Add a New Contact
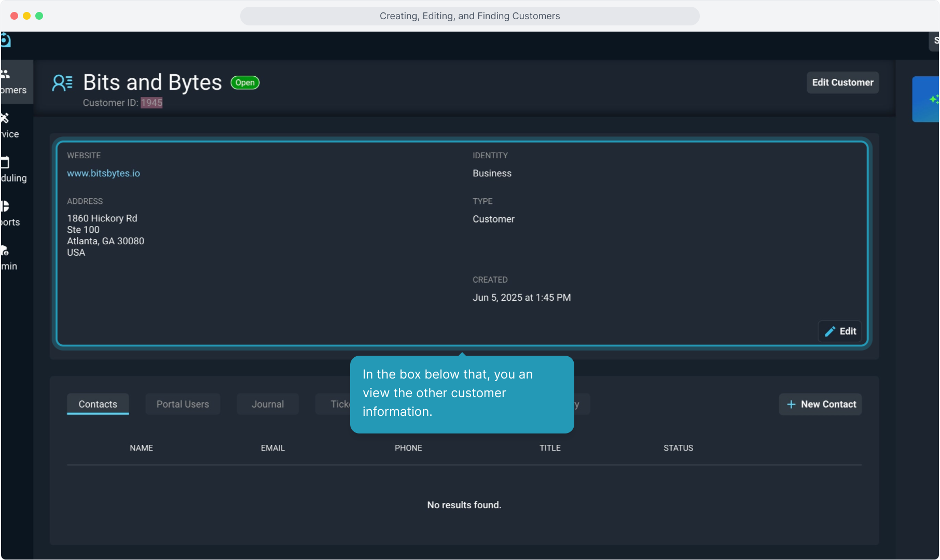Image resolution: width=940 pixels, height=560 pixels. point(820,404)
